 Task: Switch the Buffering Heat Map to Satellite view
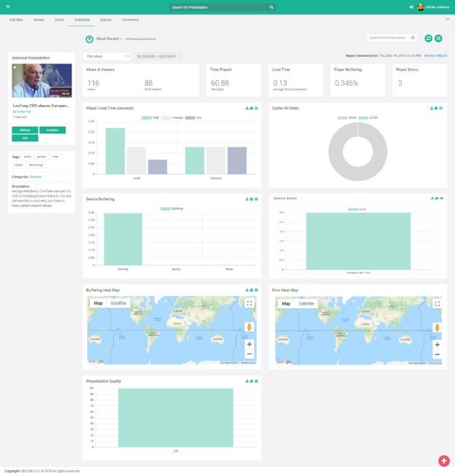tap(119, 303)
